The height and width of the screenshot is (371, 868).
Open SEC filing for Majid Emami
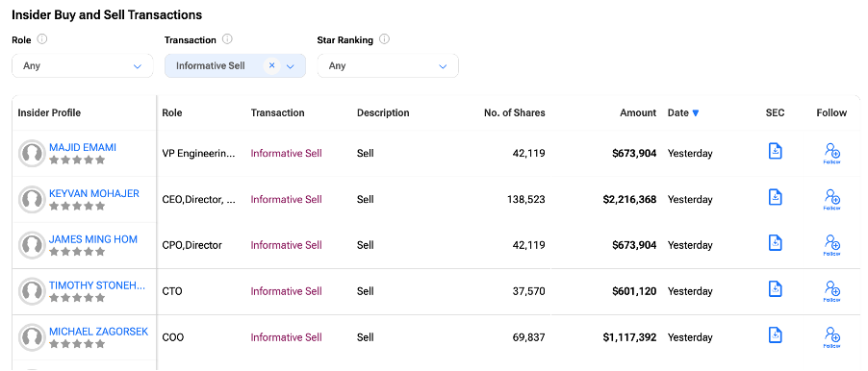coord(775,151)
